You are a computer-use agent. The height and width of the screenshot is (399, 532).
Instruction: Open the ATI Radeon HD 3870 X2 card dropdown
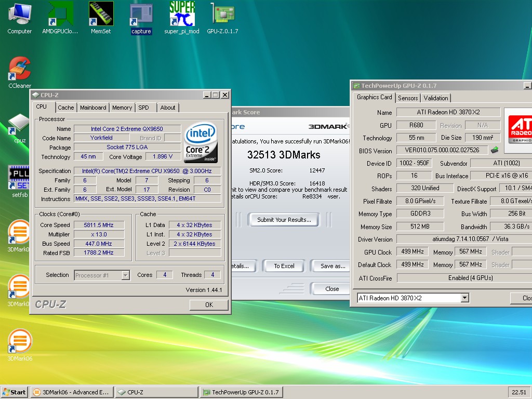point(465,298)
